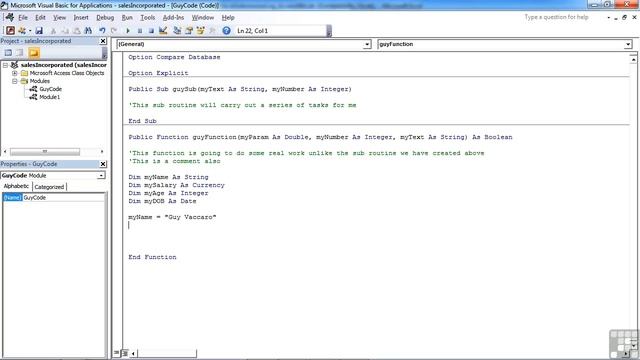Open the Edit menu

click(40, 18)
